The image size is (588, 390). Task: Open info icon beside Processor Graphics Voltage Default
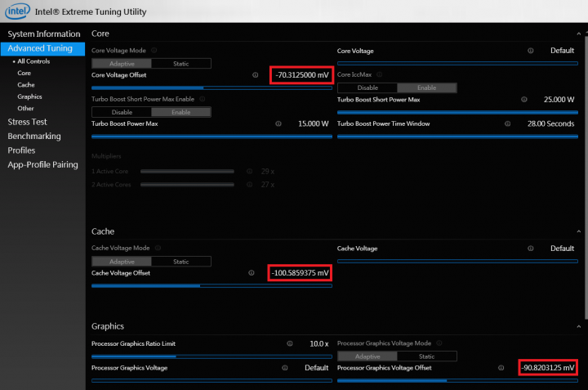click(285, 368)
